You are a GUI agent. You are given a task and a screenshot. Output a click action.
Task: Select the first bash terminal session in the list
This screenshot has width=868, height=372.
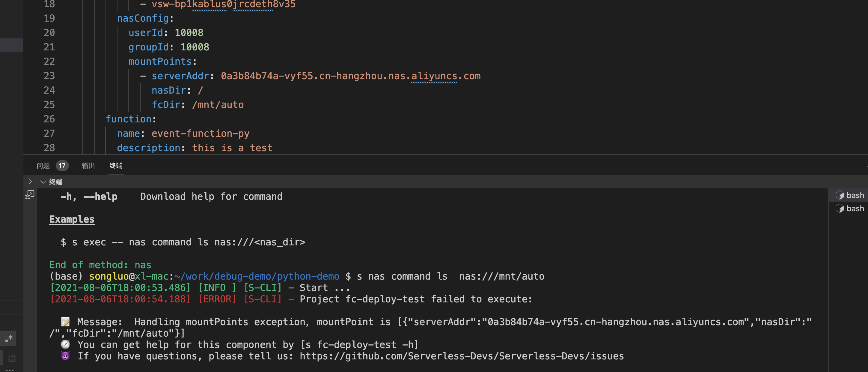pos(855,195)
